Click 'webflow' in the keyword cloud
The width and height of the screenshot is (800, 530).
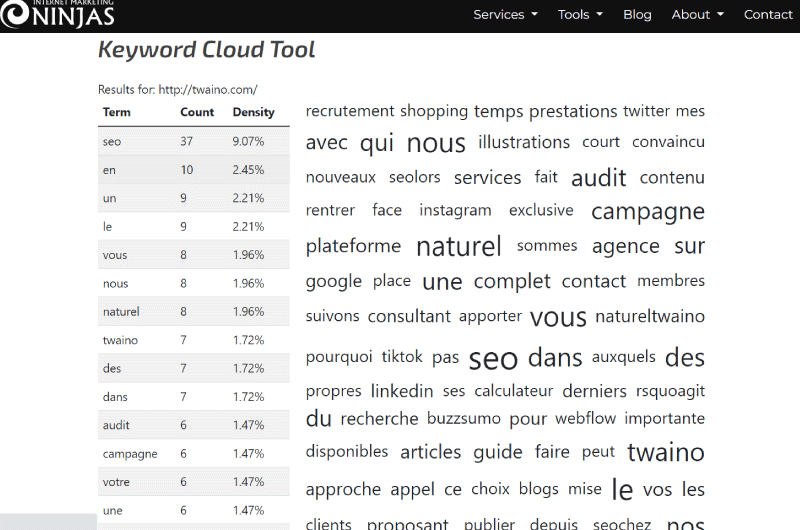point(586,418)
